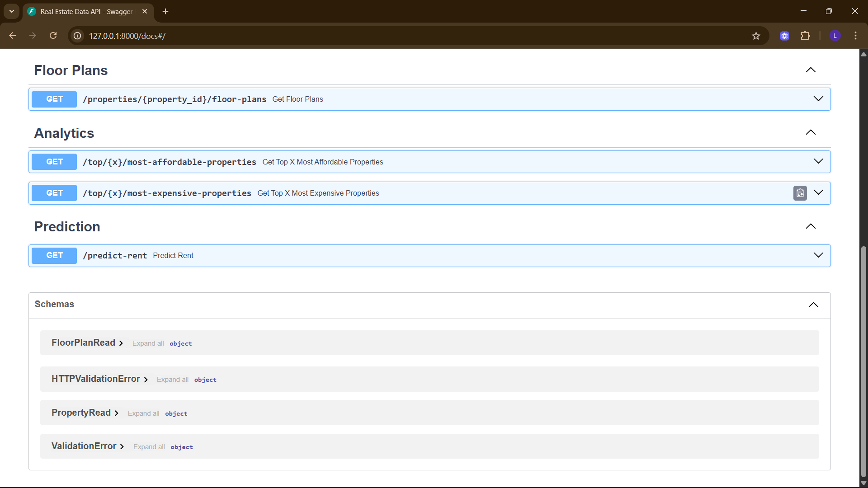Screen dimensions: 868x488
Task: Open the /predict-rent path link
Action: click(x=115, y=255)
